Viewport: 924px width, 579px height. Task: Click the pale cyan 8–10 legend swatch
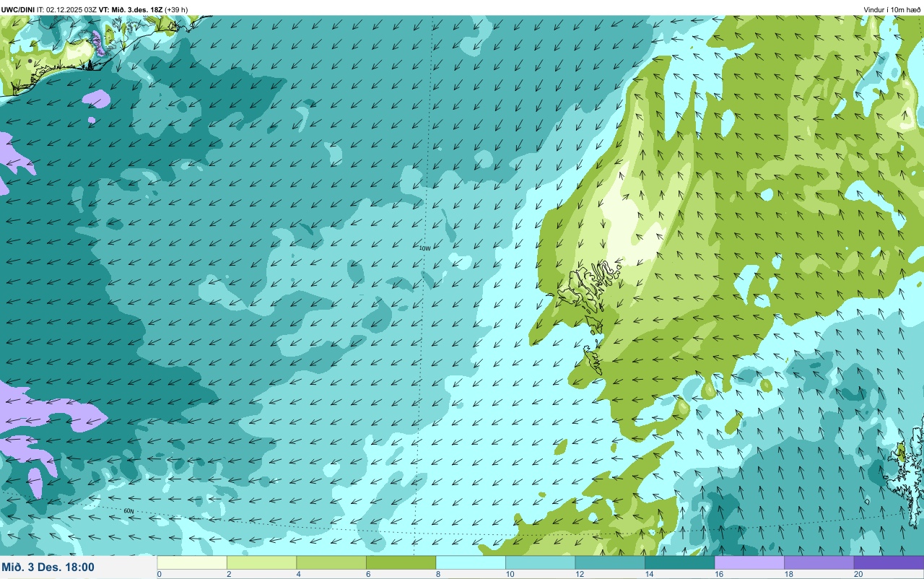[471, 562]
